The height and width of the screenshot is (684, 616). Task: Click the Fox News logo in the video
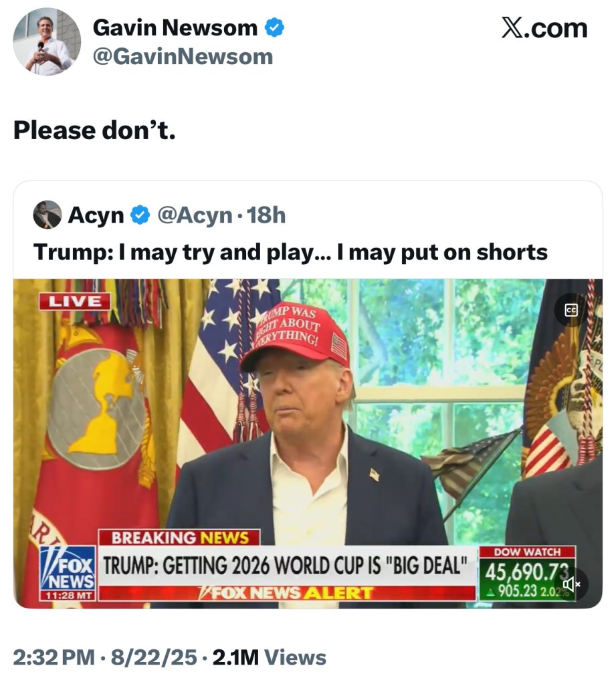pos(68,573)
